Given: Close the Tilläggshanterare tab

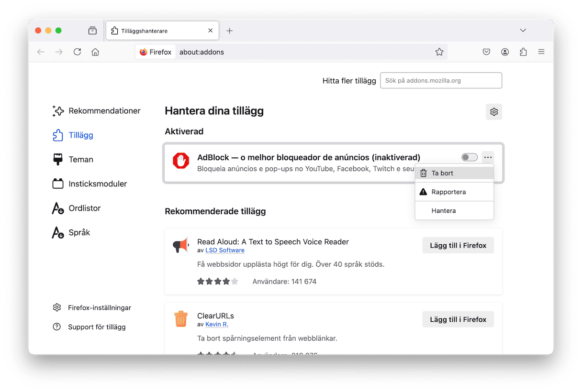Looking at the screenshot, I should [x=211, y=31].
